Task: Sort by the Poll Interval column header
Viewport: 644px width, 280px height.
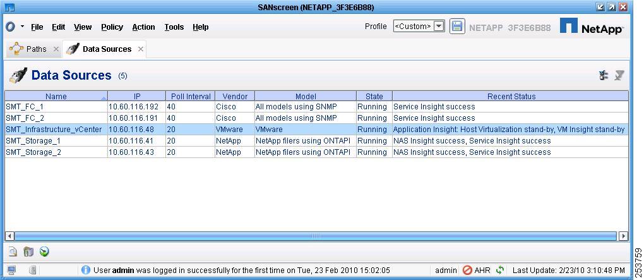Action: pos(190,96)
